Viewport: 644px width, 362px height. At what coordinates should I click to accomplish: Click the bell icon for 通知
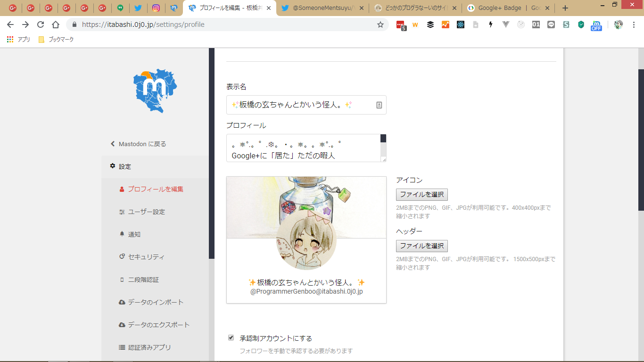122,234
